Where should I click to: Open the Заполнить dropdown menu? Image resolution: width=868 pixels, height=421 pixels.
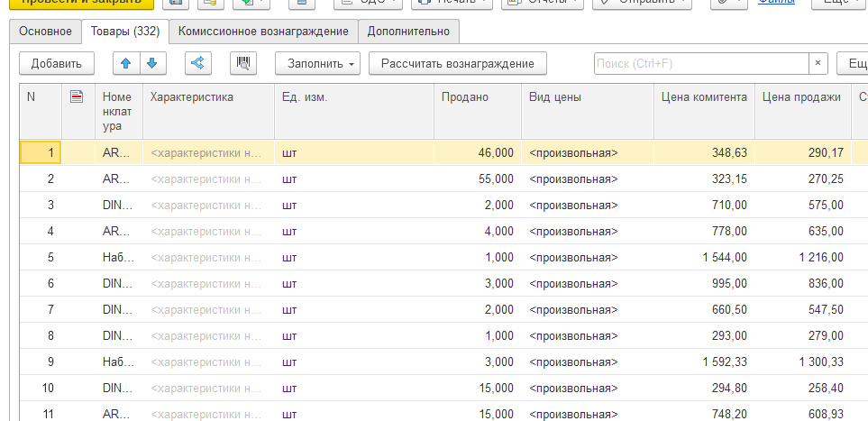[318, 63]
